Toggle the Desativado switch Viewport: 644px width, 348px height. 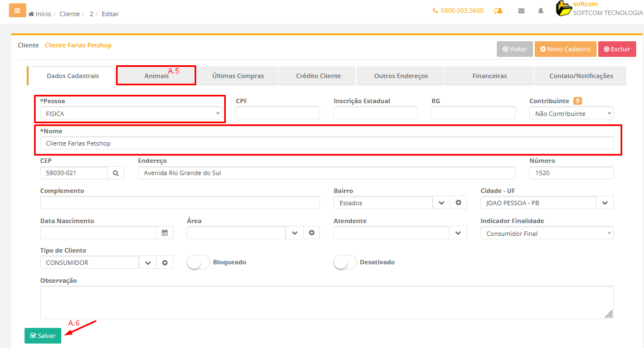345,262
